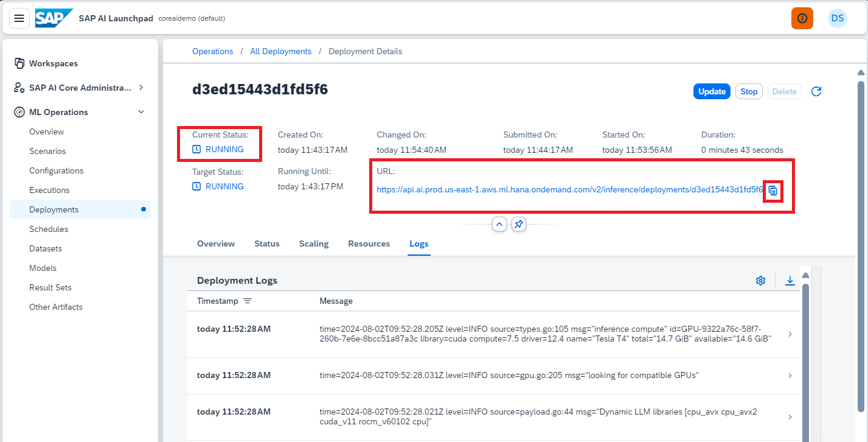
Task: Open the hamburger navigation menu
Action: coord(19,18)
